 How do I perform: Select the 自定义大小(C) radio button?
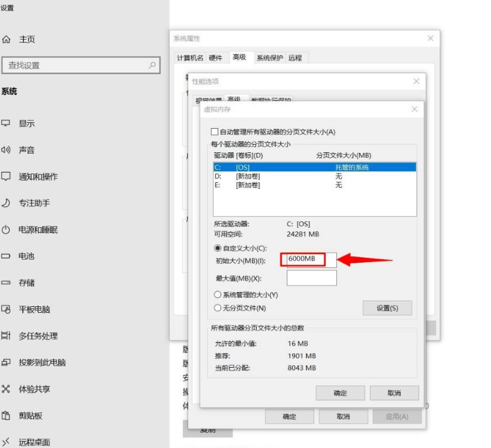coord(218,248)
